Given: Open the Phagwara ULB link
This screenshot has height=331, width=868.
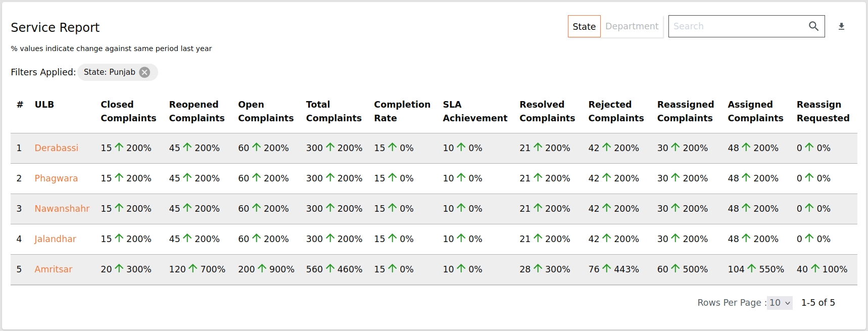Looking at the screenshot, I should (56, 178).
